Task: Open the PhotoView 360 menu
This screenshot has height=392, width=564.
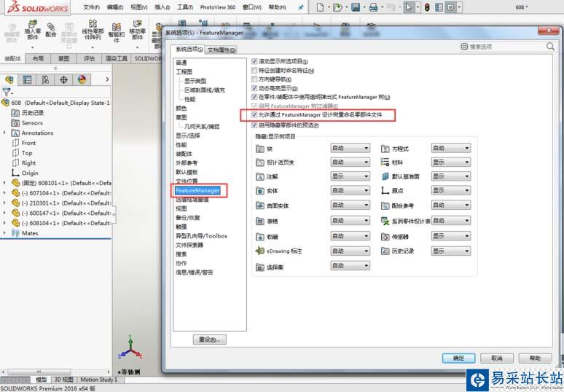Action: pos(218,7)
